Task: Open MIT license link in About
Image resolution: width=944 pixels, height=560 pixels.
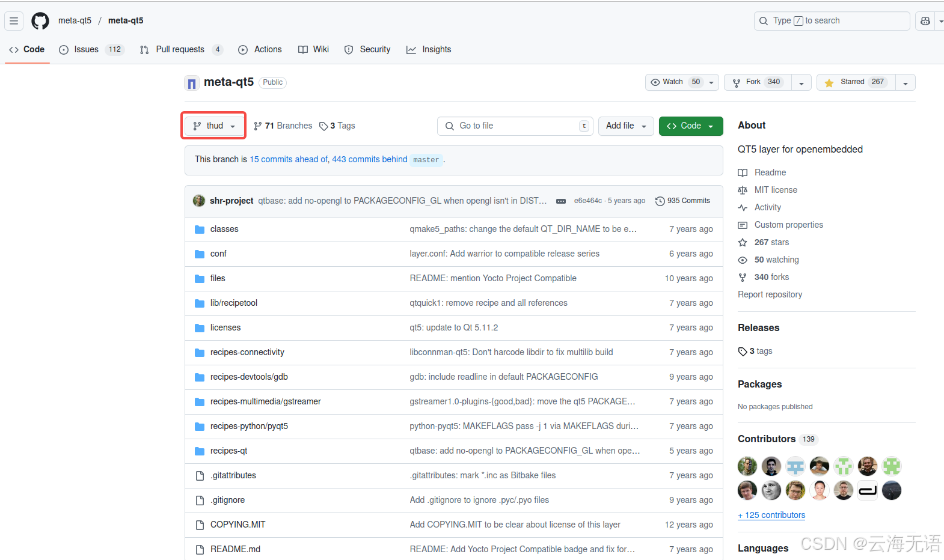Action: pos(767,190)
